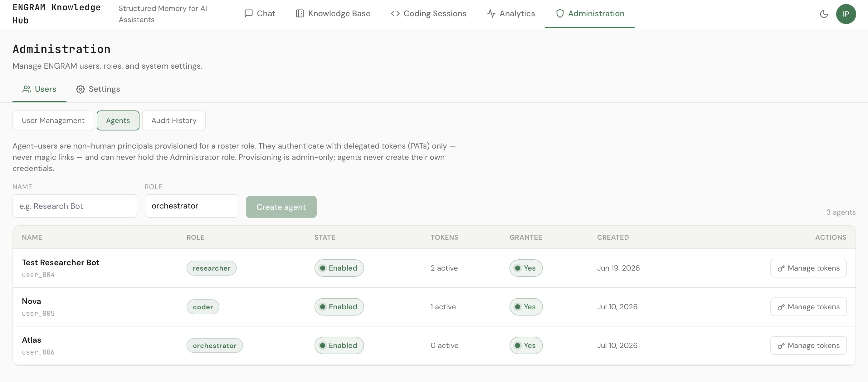Click the researcher role badge
This screenshot has height=382, width=868.
coord(212,268)
